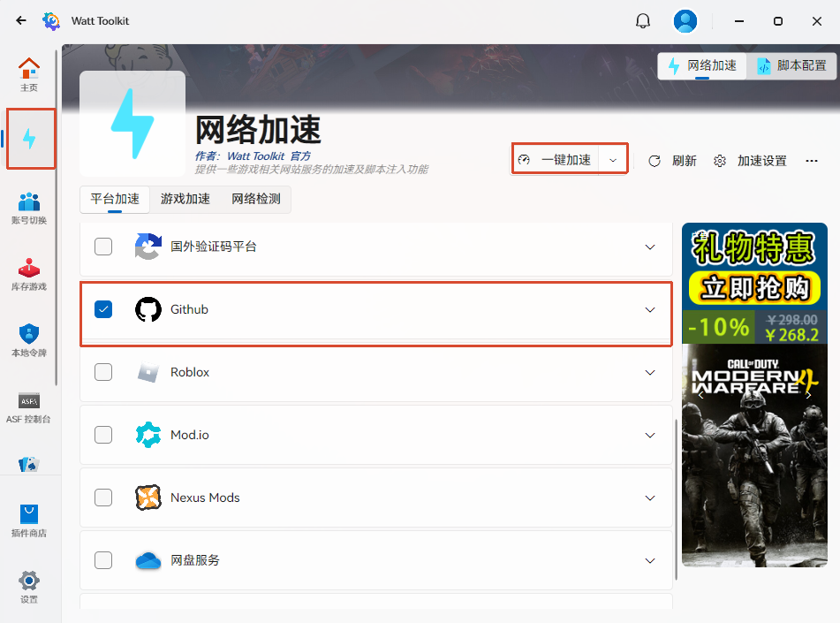Image resolution: width=840 pixels, height=623 pixels.
Task: Click the three-dot more options icon
Action: click(x=812, y=160)
